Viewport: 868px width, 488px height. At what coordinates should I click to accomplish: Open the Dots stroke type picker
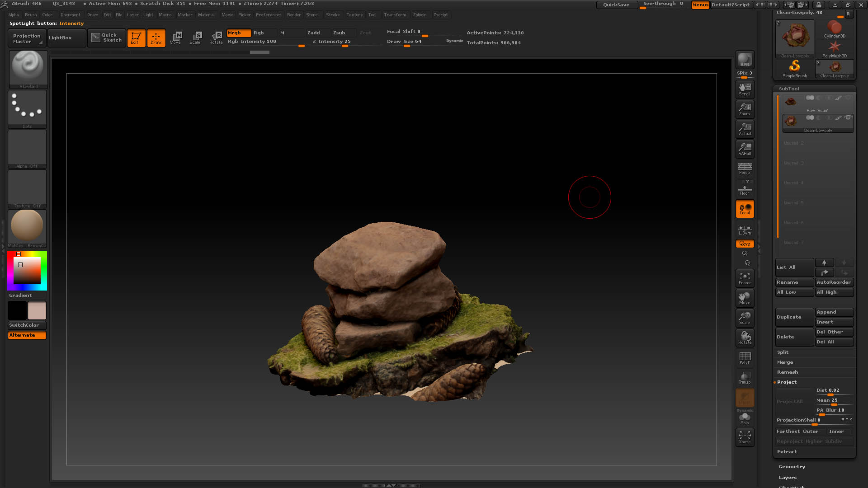27,109
